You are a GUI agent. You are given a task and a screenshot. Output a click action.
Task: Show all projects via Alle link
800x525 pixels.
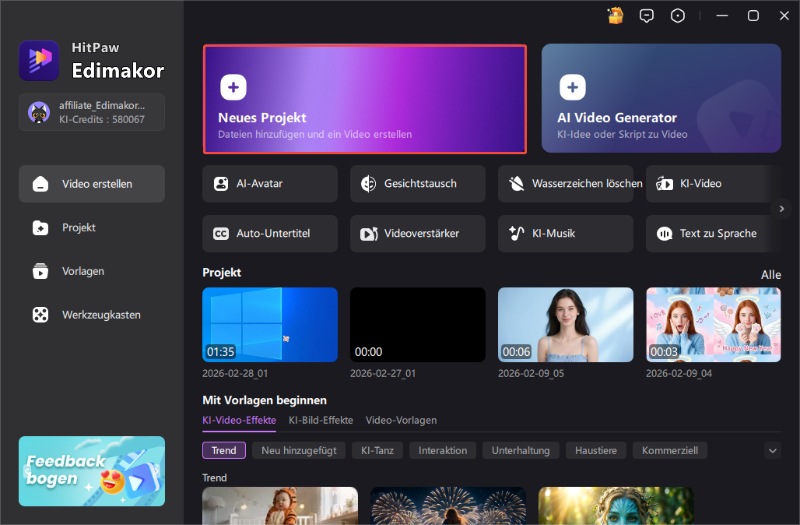click(x=770, y=274)
